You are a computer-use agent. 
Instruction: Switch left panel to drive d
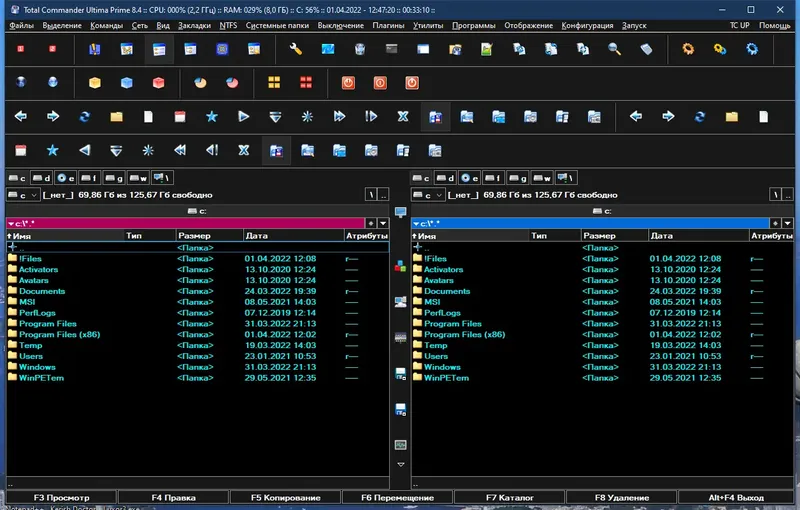point(41,178)
